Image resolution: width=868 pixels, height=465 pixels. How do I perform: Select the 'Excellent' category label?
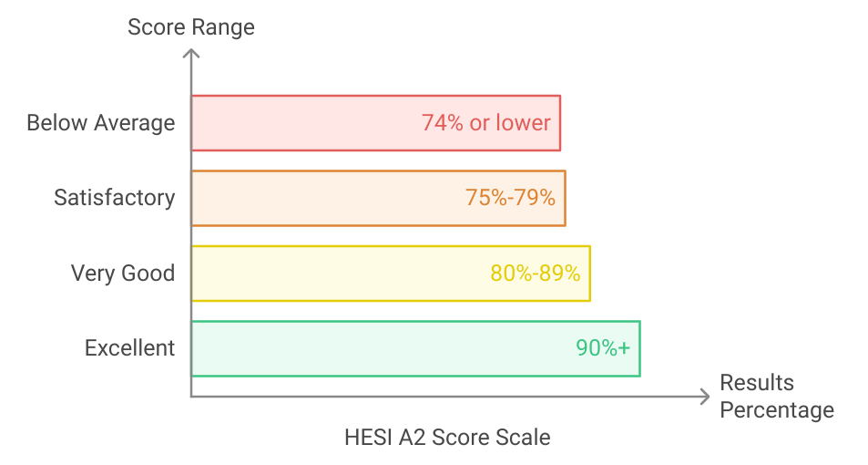[x=129, y=347]
